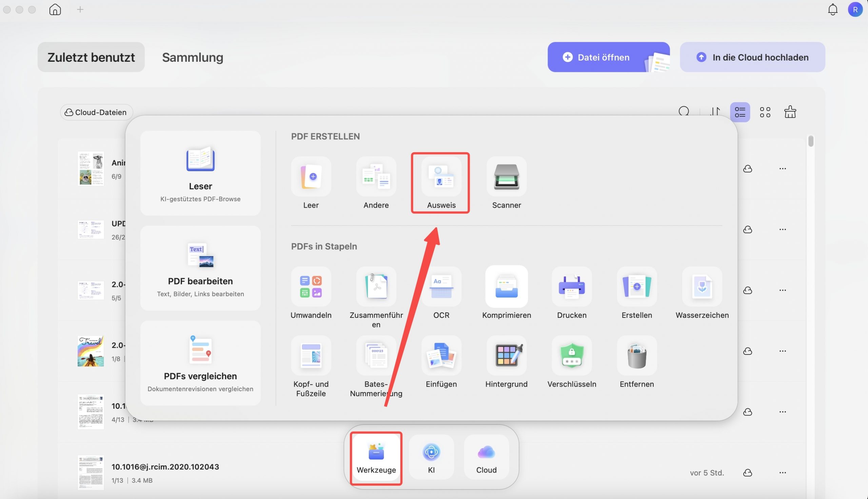
Task: Click the search magnifier icon
Action: [684, 112]
